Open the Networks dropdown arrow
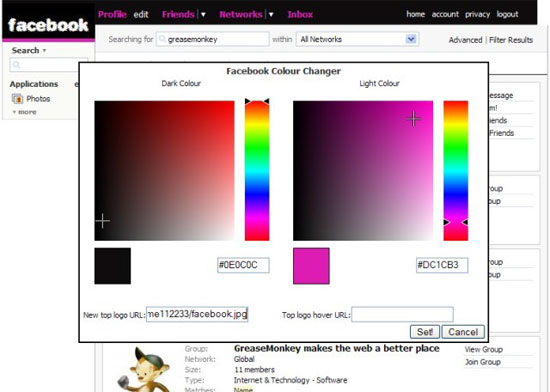The image size is (550, 392). click(x=271, y=15)
